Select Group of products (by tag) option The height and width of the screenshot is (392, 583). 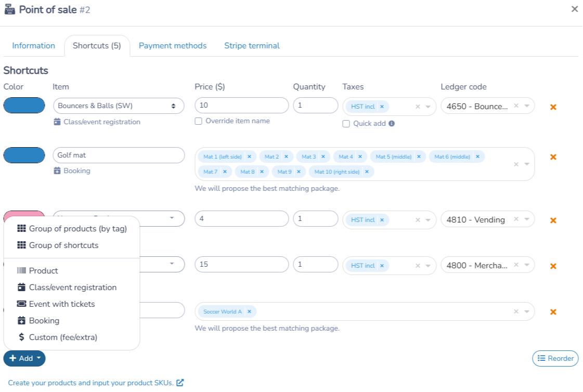pyautogui.click(x=72, y=229)
